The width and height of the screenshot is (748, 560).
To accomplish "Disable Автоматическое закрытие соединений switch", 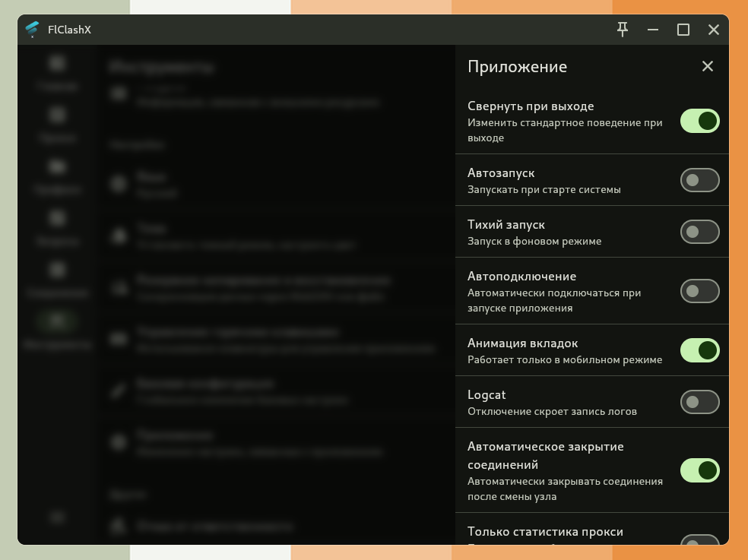I will [x=699, y=470].
